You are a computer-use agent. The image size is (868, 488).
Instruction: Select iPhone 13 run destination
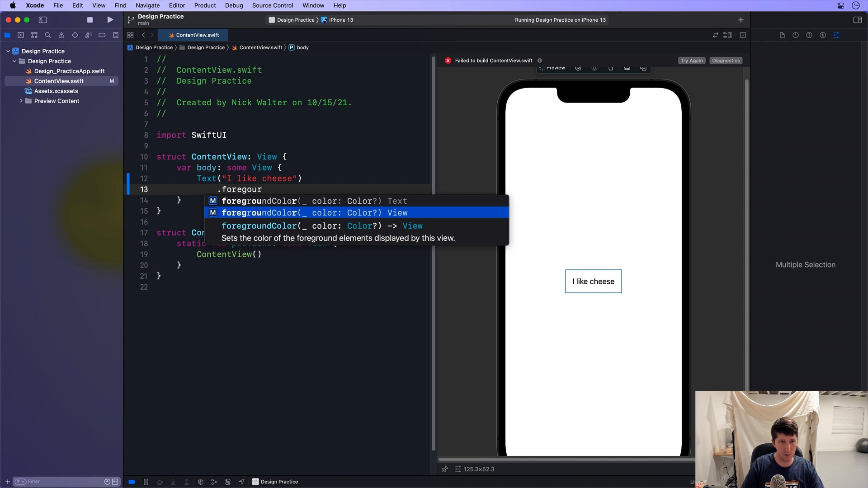pos(337,20)
